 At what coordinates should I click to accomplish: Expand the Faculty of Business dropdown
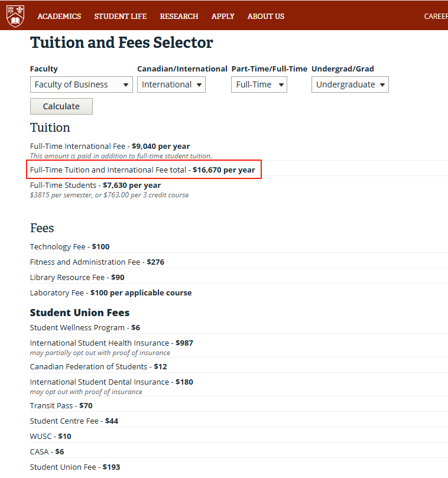tap(82, 84)
